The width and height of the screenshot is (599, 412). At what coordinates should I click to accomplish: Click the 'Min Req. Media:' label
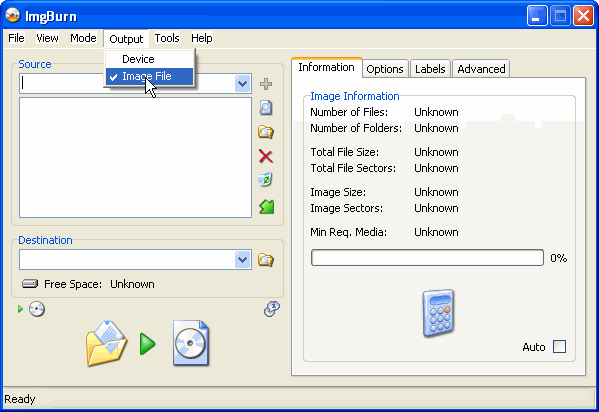click(348, 232)
